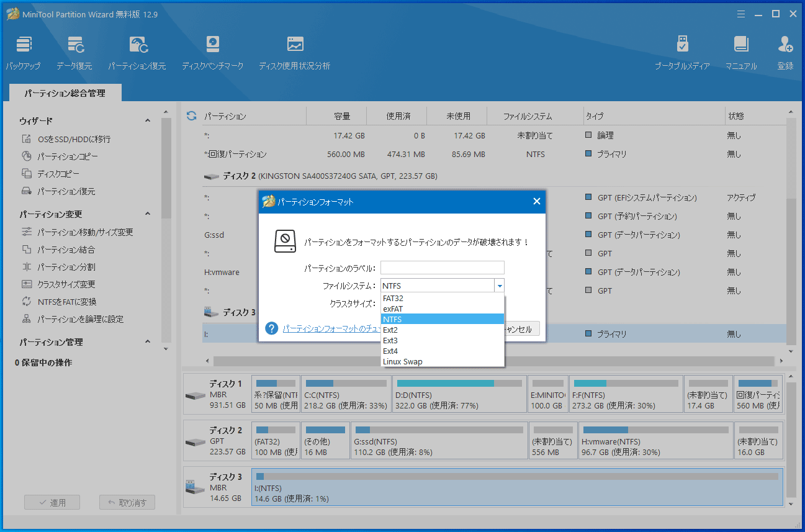This screenshot has width=805, height=532.
Task: Click the ディスク 2 drive icon in disk map
Action: [195, 441]
